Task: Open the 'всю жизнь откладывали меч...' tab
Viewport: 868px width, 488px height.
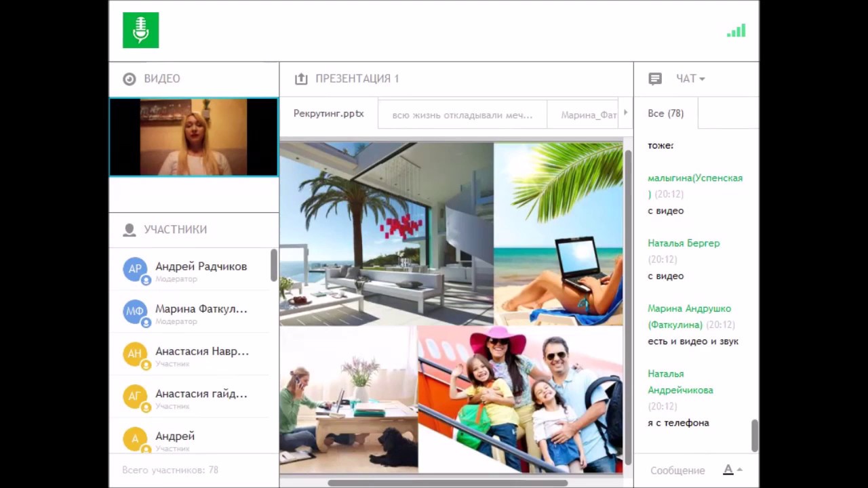Action: tap(462, 115)
